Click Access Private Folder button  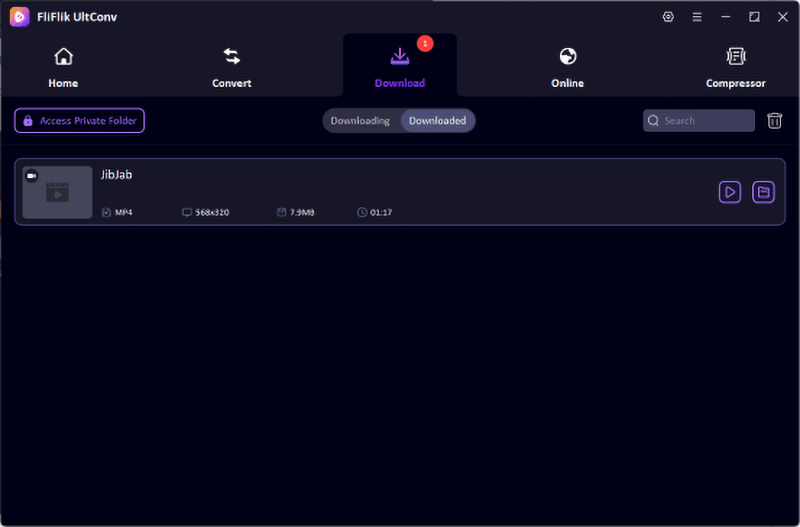[x=80, y=120]
